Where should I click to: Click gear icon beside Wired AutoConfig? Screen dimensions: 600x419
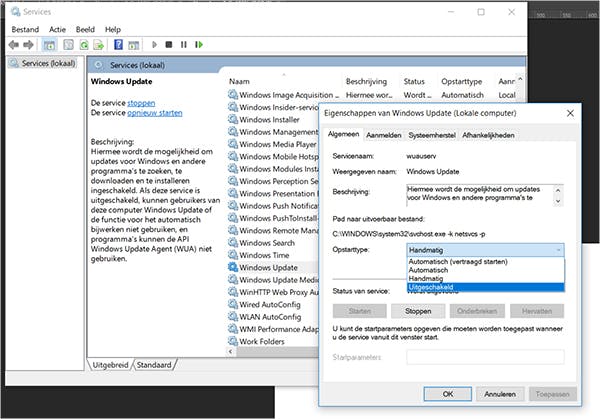coord(233,304)
